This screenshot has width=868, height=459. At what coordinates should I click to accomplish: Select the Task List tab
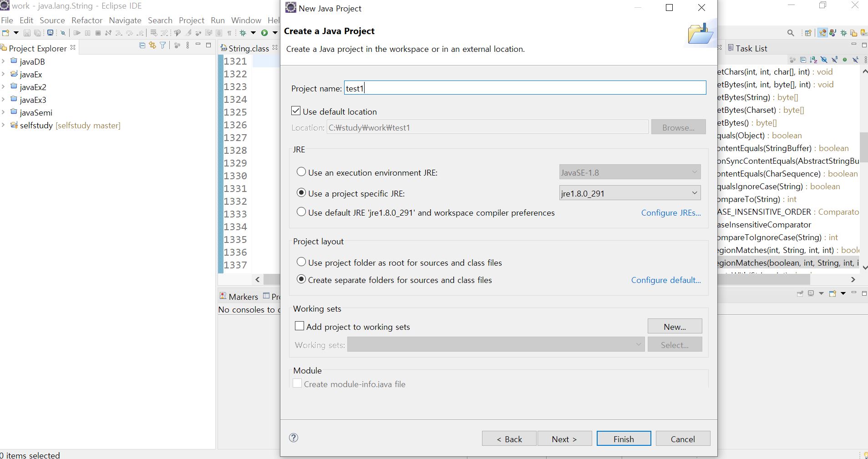click(x=747, y=48)
